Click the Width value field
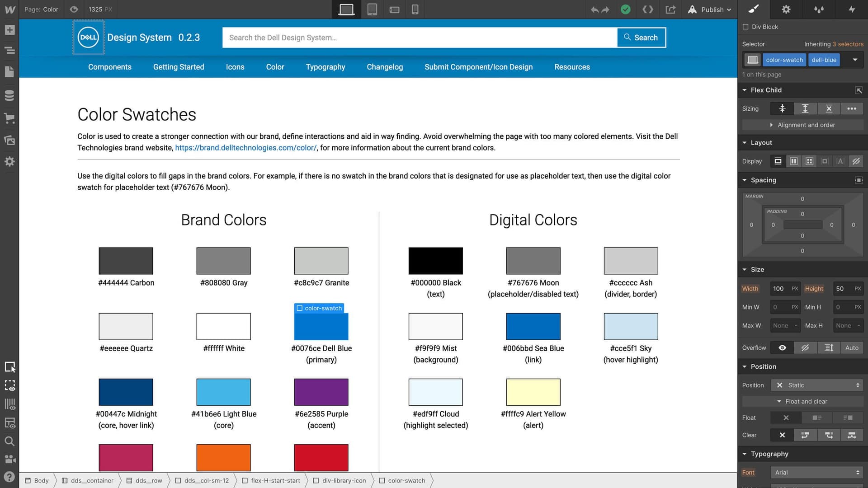Screen dimensions: 868x488 click(785, 288)
